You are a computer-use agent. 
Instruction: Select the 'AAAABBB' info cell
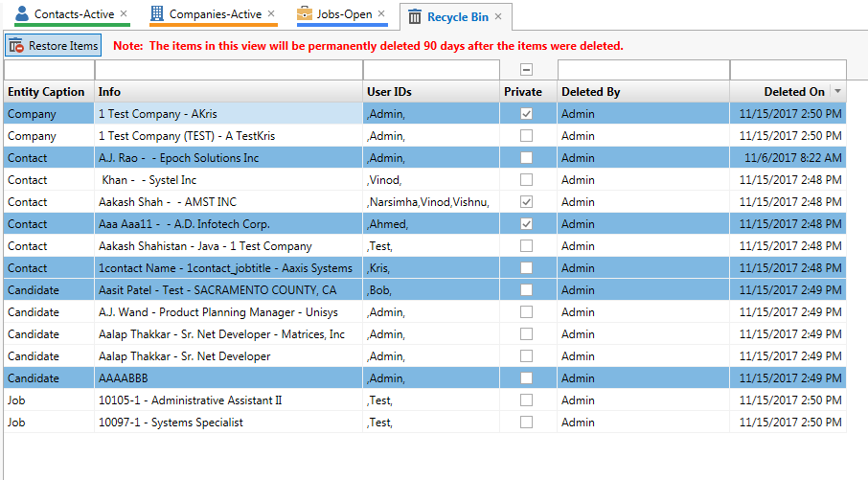point(229,378)
